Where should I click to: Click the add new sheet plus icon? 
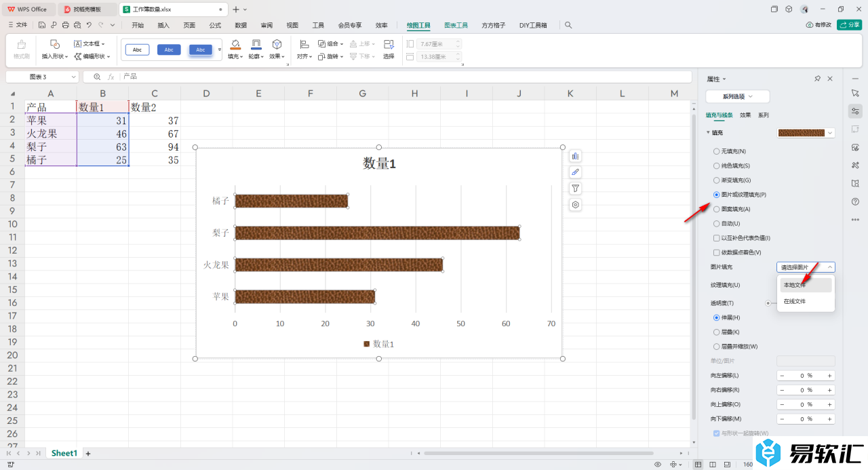click(x=87, y=453)
